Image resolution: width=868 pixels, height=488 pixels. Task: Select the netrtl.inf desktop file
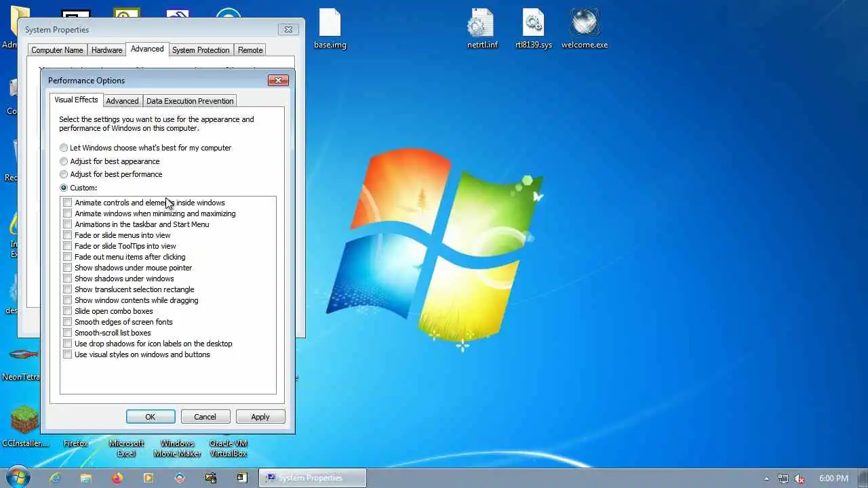click(x=482, y=29)
